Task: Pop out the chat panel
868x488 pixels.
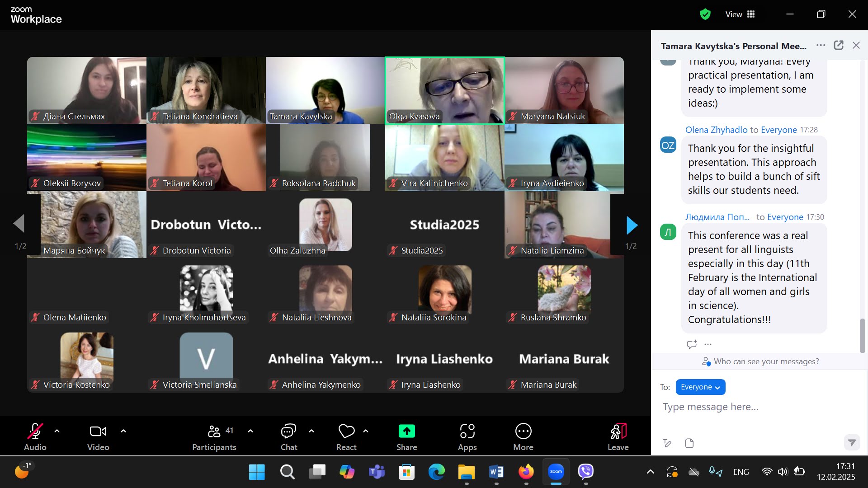Action: click(839, 45)
